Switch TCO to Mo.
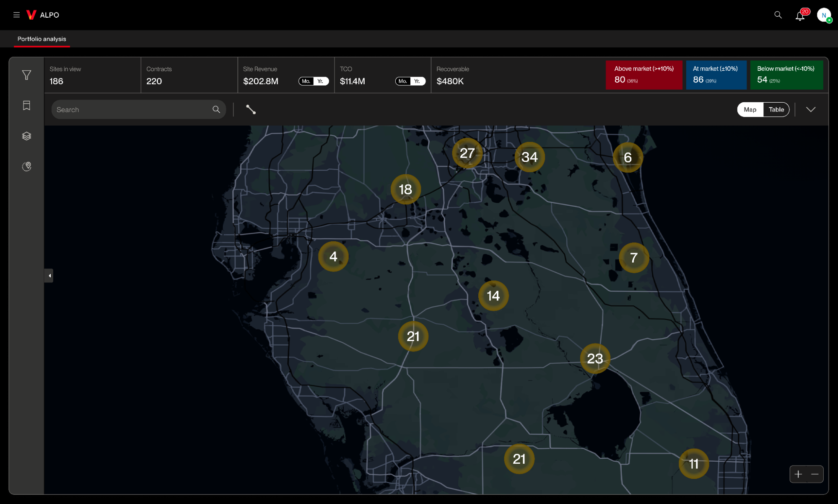838x504 pixels. (x=403, y=81)
